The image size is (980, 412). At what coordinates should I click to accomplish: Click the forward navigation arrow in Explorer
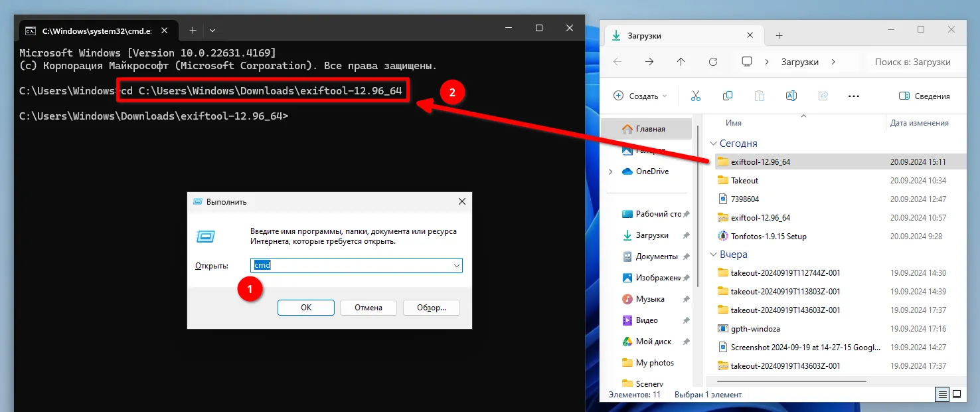pyautogui.click(x=649, y=61)
